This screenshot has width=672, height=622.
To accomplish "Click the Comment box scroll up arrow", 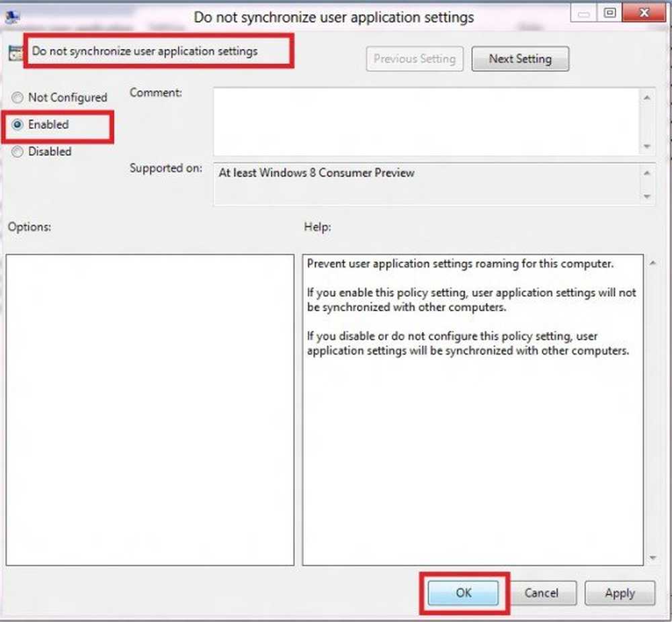I will (x=647, y=98).
